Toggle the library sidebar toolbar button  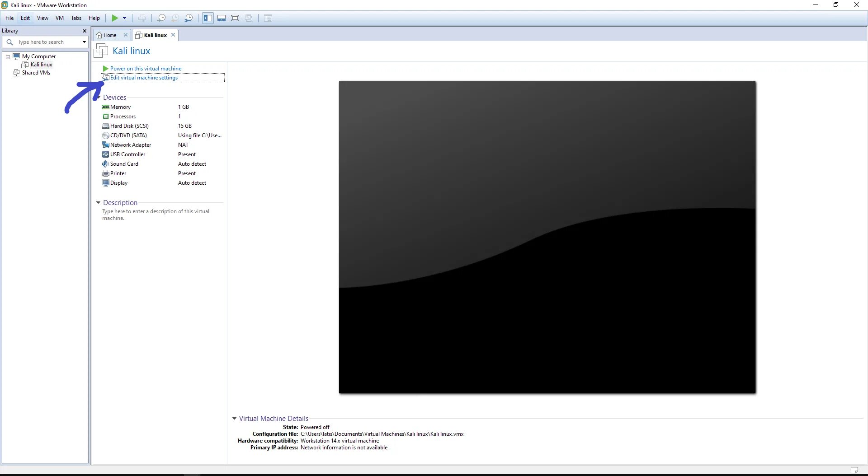(x=208, y=18)
